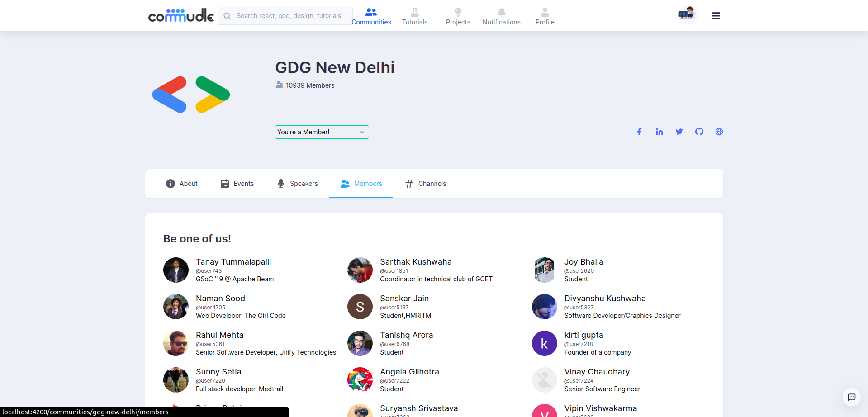The height and width of the screenshot is (417, 868).
Task: Open Sunny Setia's member name link
Action: (x=218, y=372)
